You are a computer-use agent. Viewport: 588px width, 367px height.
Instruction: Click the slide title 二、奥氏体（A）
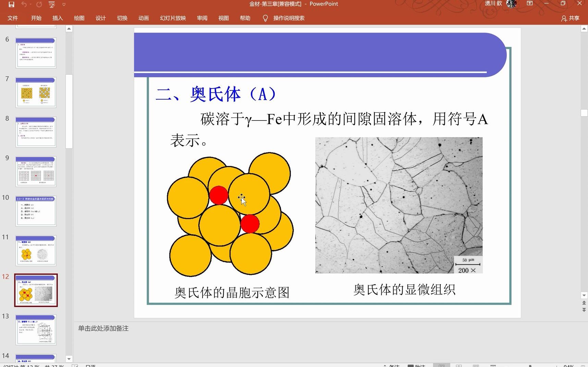(216, 94)
